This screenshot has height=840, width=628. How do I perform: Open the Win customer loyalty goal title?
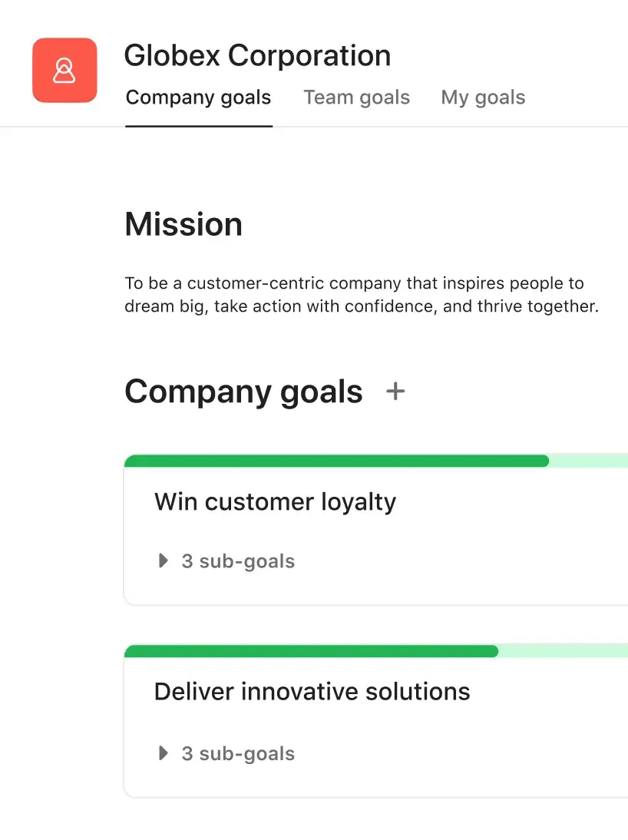tap(275, 502)
